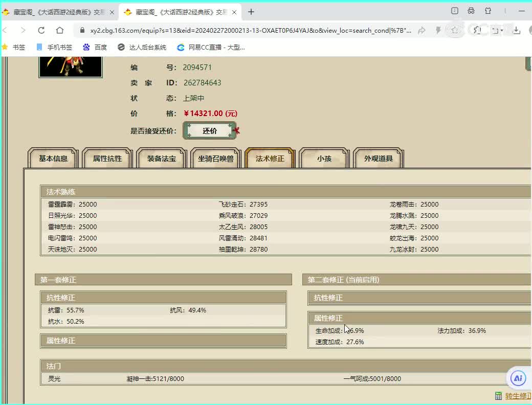Click the 灵光 法门 label
Viewport: 532px width, 405px height.
(54, 378)
